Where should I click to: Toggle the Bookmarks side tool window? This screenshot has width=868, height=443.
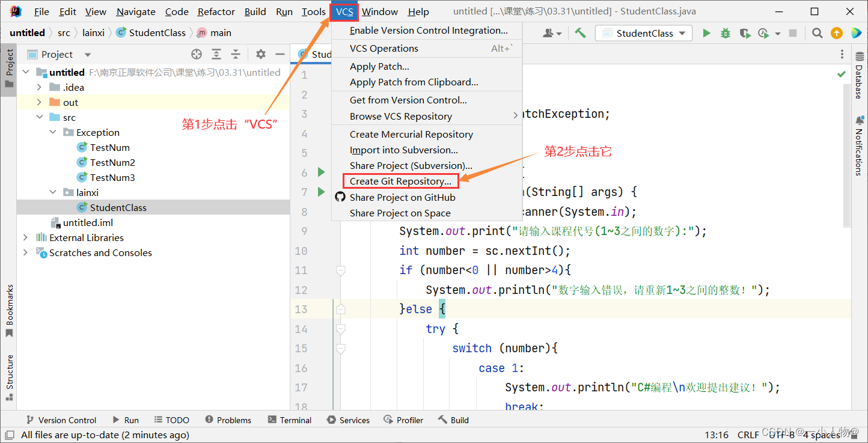9,311
